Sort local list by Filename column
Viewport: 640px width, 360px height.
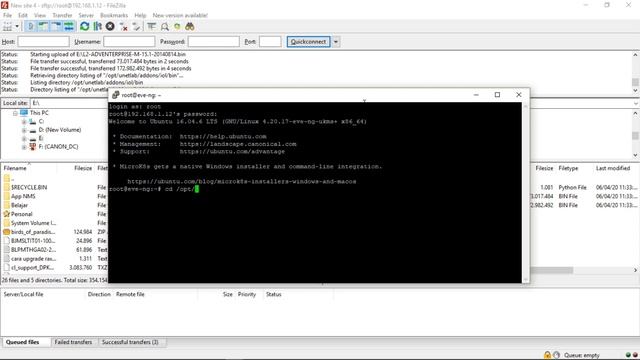click(15, 168)
